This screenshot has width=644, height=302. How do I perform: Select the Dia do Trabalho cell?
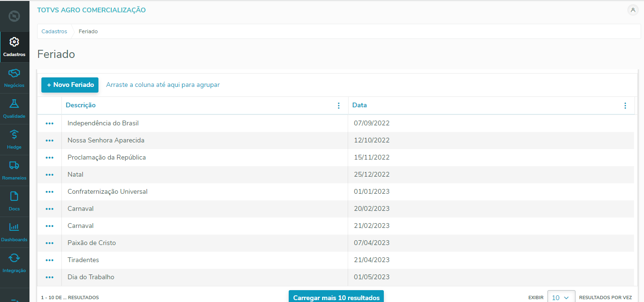pos(205,277)
